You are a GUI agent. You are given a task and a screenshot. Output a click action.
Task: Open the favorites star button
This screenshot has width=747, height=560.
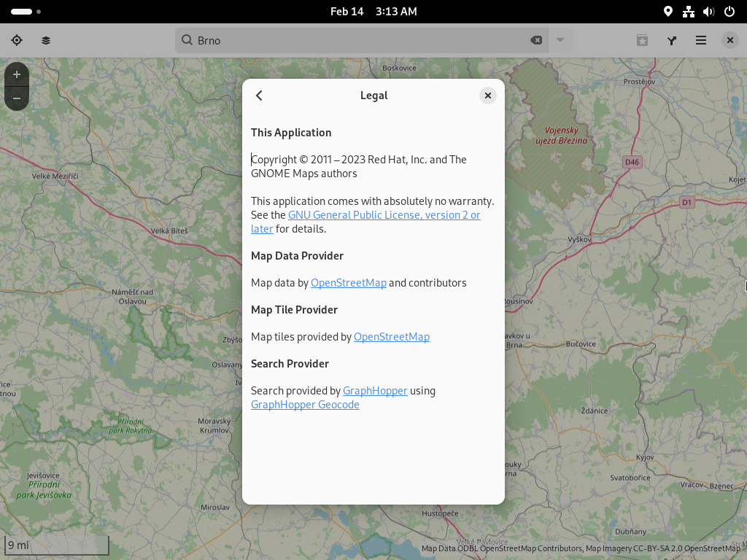click(642, 41)
